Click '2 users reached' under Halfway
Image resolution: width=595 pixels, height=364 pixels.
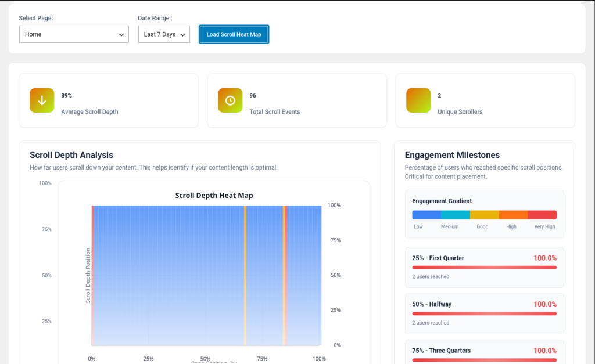click(431, 323)
